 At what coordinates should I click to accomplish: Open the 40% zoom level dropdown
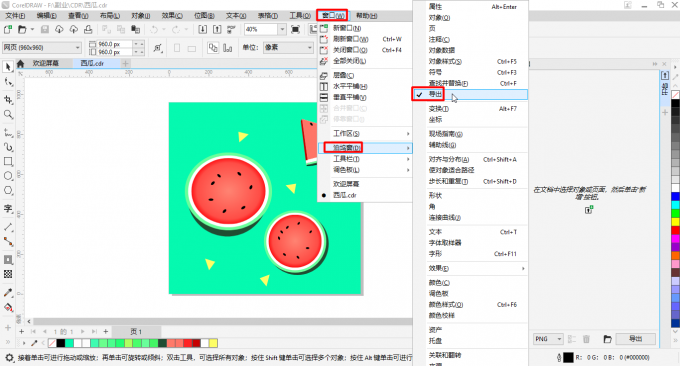[282, 29]
